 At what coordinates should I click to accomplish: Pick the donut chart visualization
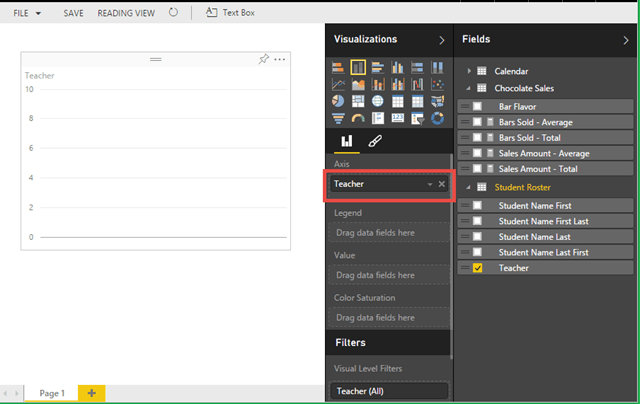click(x=437, y=118)
